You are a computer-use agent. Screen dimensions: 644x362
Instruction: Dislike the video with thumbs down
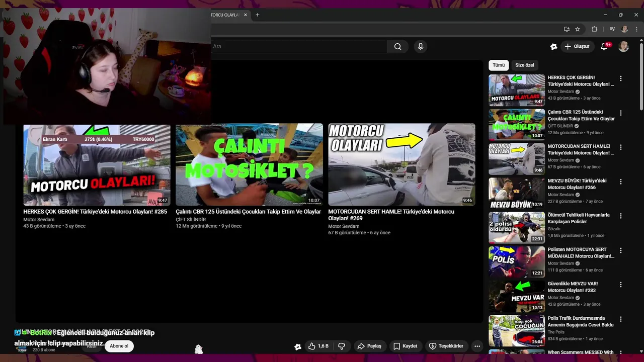coord(342,346)
